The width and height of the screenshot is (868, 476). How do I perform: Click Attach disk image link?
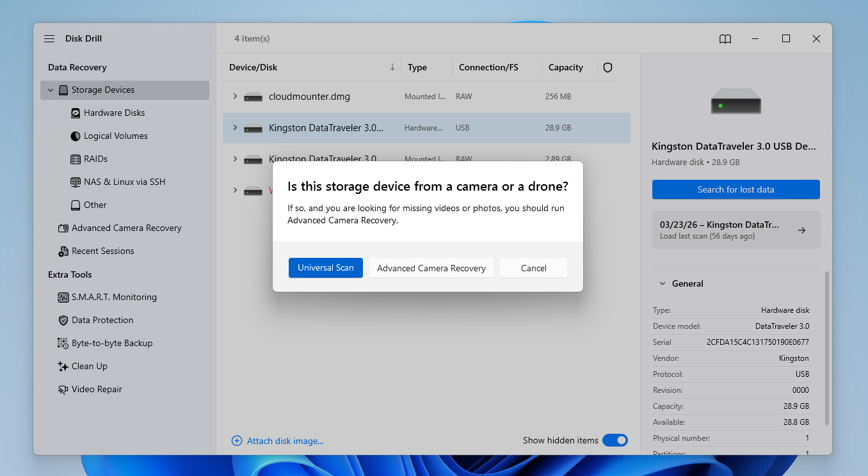(285, 441)
